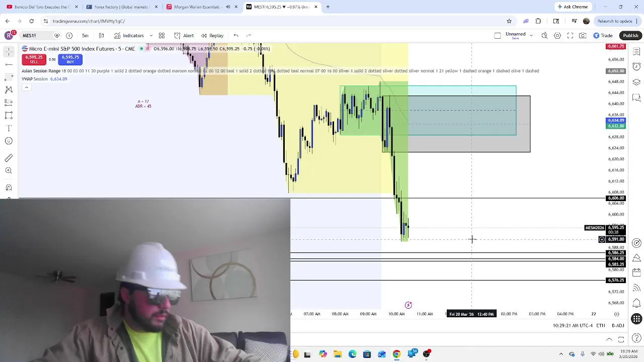
Task: Add an order at crosshair price plus icon
Action: click(602, 239)
